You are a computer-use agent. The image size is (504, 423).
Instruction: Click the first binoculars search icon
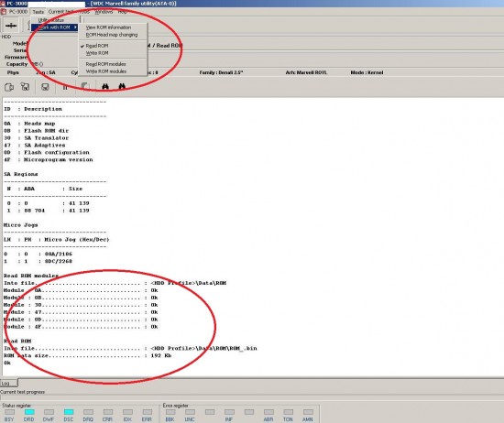[105, 86]
